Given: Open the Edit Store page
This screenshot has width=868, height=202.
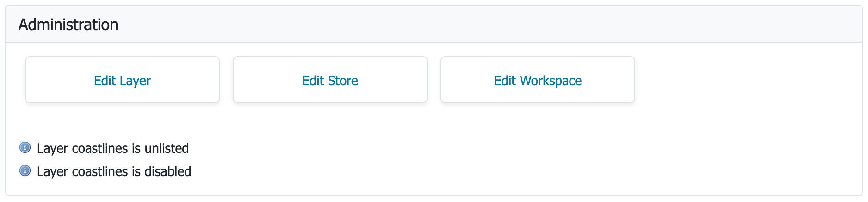Looking at the screenshot, I should coord(330,80).
